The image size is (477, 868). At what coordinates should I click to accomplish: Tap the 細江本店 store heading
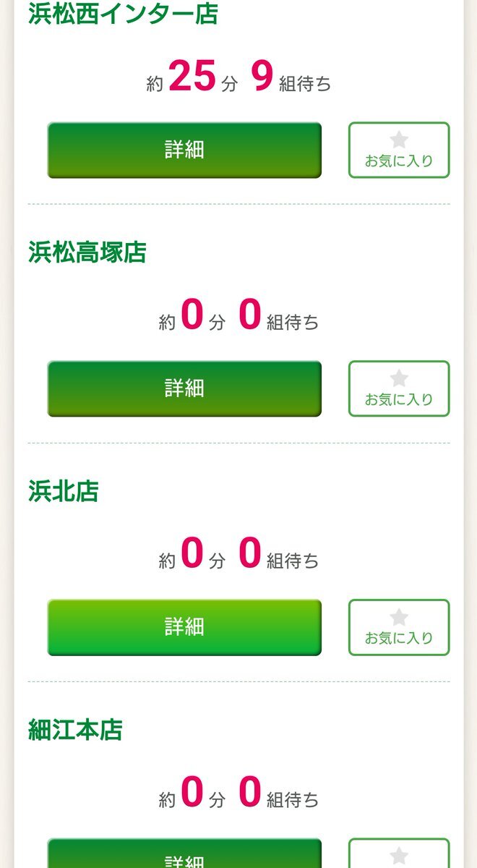coord(76,730)
